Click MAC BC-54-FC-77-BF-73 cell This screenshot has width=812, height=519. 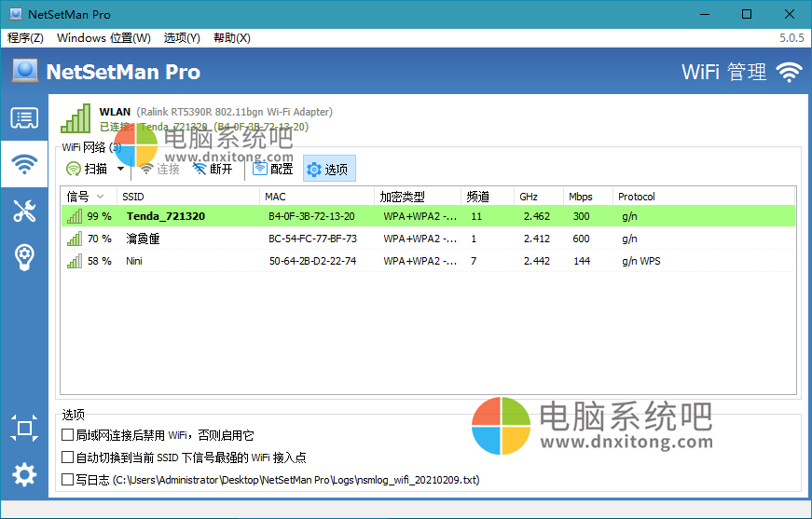(x=313, y=239)
